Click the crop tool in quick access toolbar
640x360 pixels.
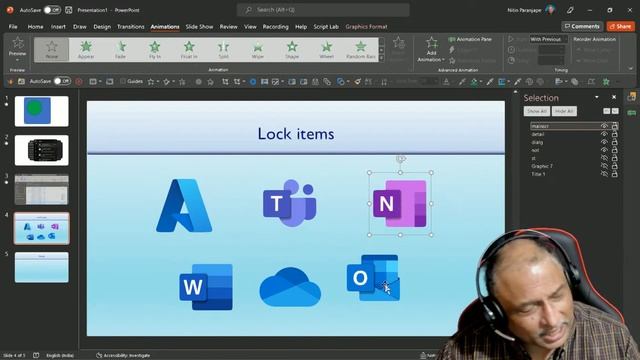[x=225, y=82]
